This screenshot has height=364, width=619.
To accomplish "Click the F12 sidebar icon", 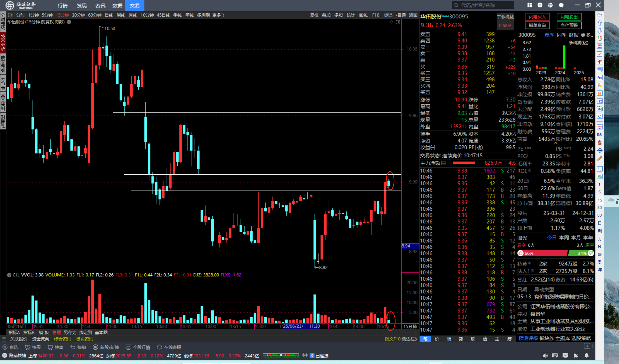I will [599, 101].
